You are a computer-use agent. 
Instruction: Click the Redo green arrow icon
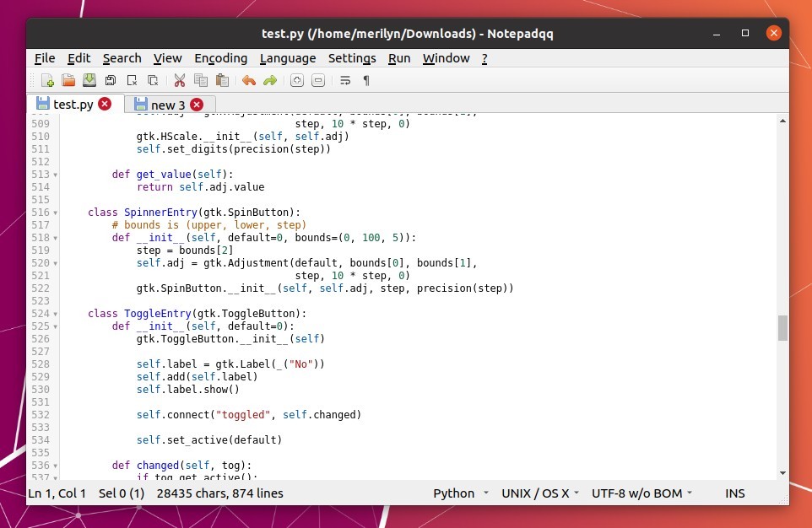pyautogui.click(x=270, y=81)
